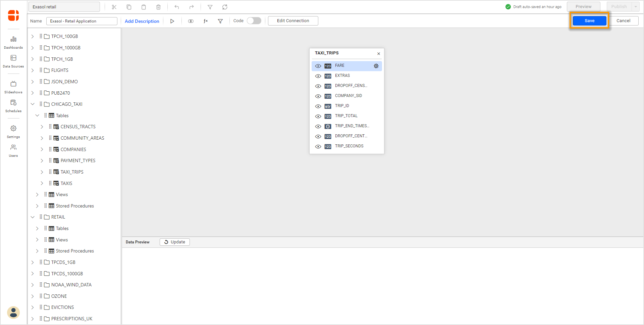Image resolution: width=644 pixels, height=325 pixels.
Task: Toggle visibility of the EXTRAS field
Action: tap(318, 76)
